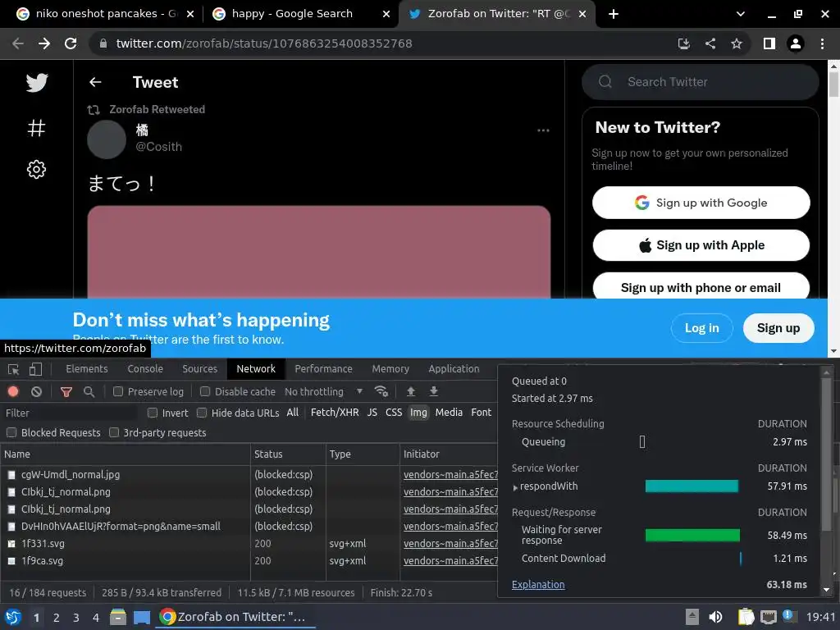Switch to workspace 2 on taskbar
The image size is (840, 630).
click(57, 618)
